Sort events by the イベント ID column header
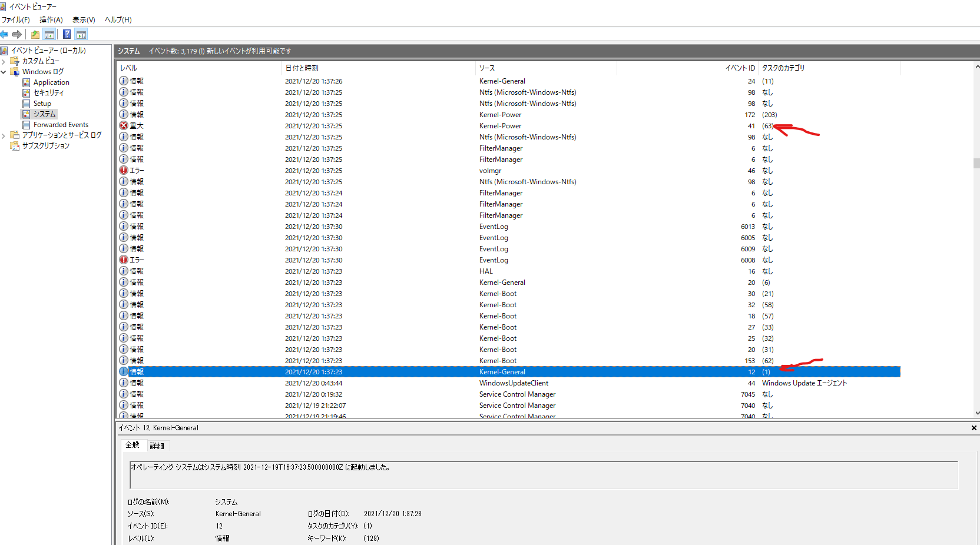980x545 pixels. 687,68
